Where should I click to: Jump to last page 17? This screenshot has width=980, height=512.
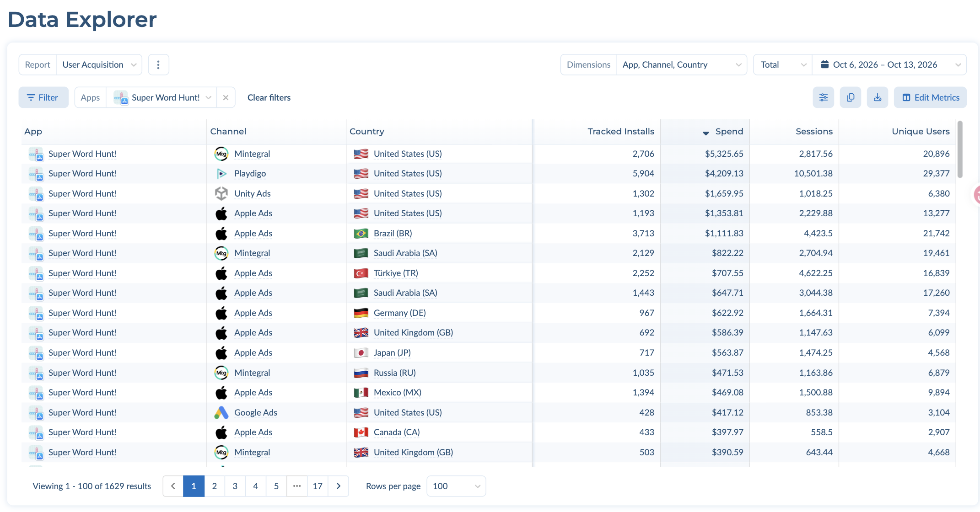[x=318, y=486]
